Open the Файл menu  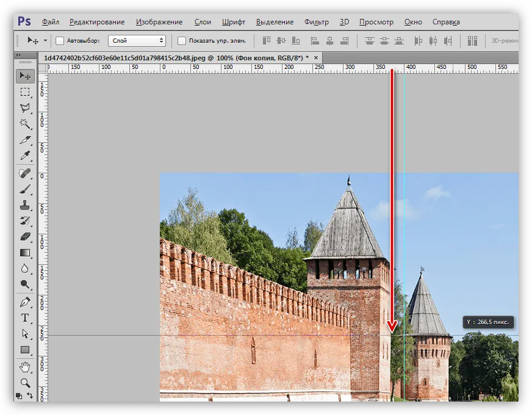[51, 22]
